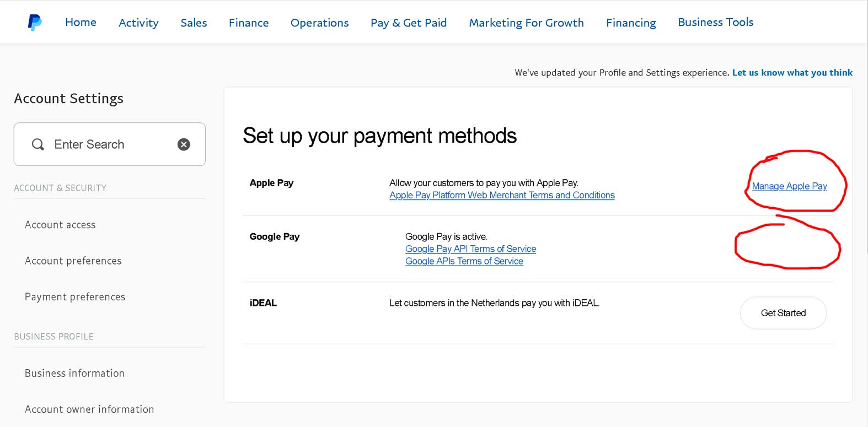Open Business information page
The width and height of the screenshot is (868, 427).
74,373
